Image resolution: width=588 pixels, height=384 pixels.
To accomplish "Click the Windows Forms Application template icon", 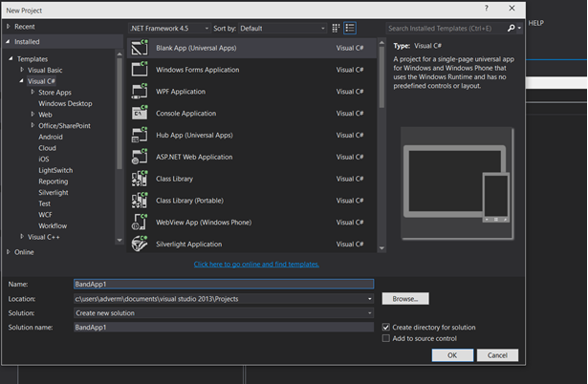I will pyautogui.click(x=140, y=70).
